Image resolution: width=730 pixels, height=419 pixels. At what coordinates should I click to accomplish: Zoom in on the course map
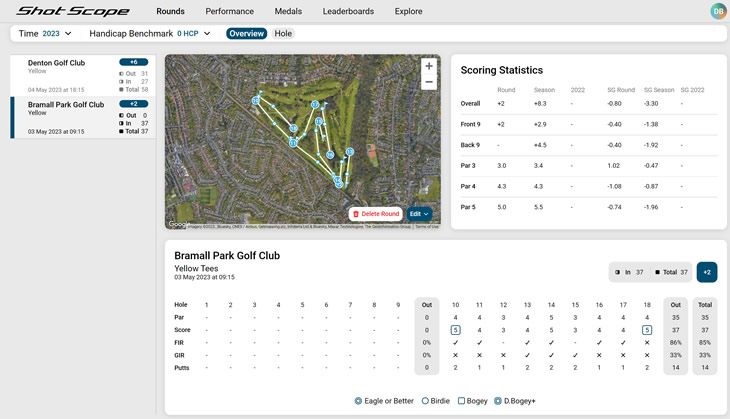[x=429, y=66]
